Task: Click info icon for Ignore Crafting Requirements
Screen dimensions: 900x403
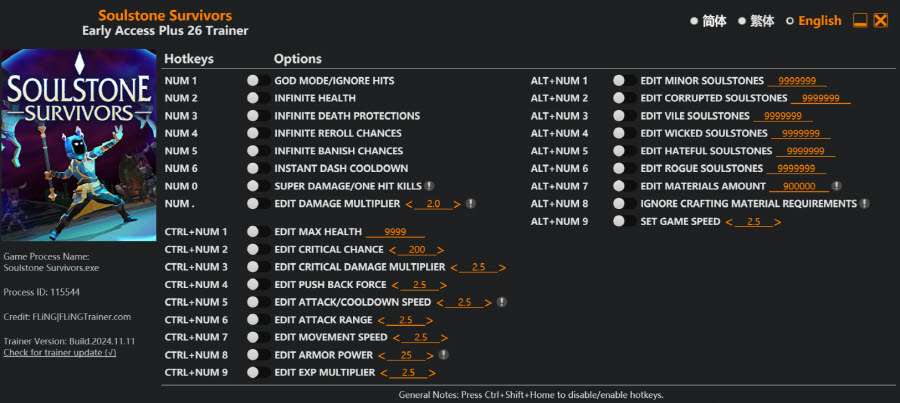Action: [x=864, y=204]
